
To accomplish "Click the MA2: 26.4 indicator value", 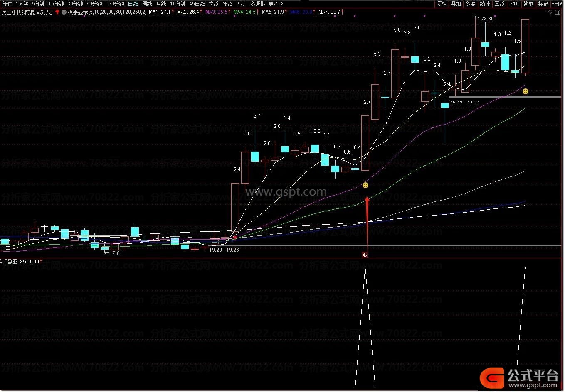I will (x=188, y=12).
